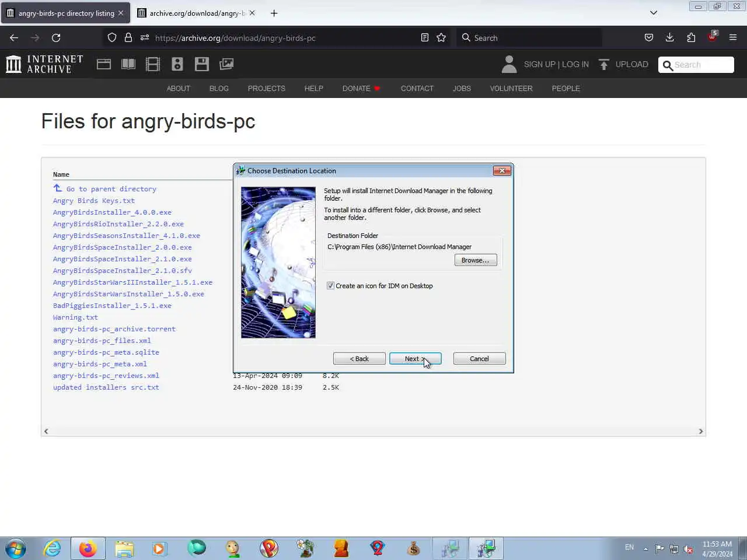This screenshot has height=560, width=747.
Task: Cancel the IDM installation
Action: (479, 359)
